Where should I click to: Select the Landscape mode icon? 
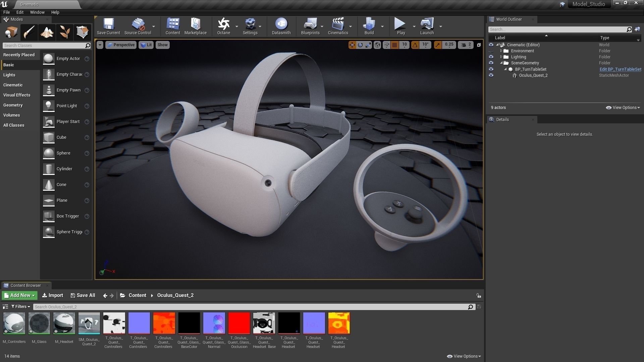click(x=47, y=32)
